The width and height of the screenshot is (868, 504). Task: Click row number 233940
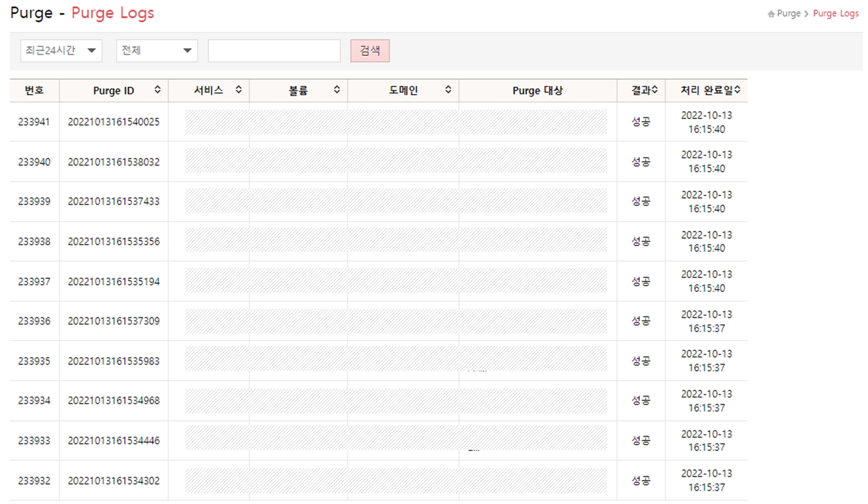[x=34, y=162]
